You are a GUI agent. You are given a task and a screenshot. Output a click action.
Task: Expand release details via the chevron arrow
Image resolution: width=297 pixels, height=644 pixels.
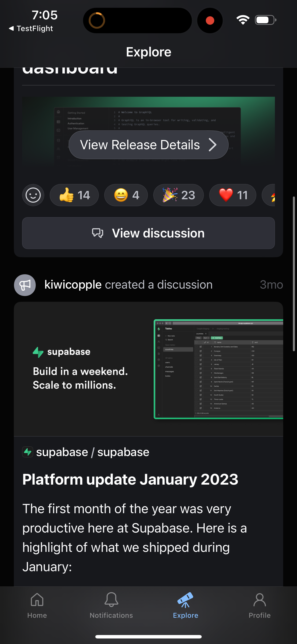click(x=213, y=144)
